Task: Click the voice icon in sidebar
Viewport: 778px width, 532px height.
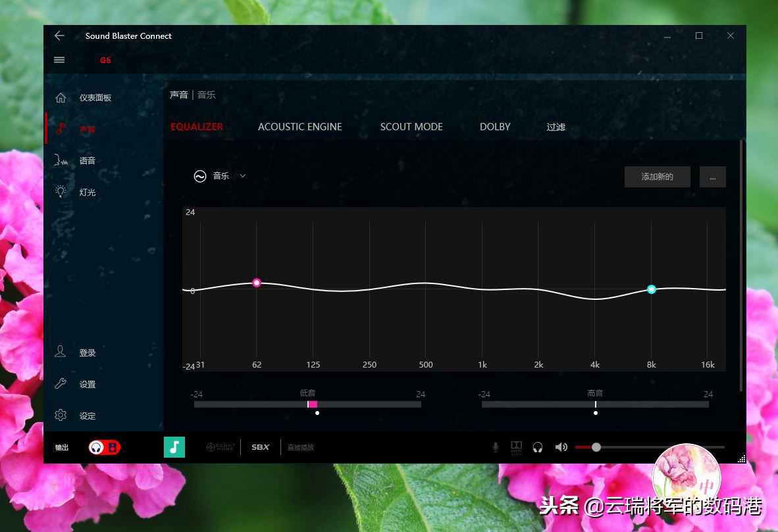Action: tap(61, 160)
